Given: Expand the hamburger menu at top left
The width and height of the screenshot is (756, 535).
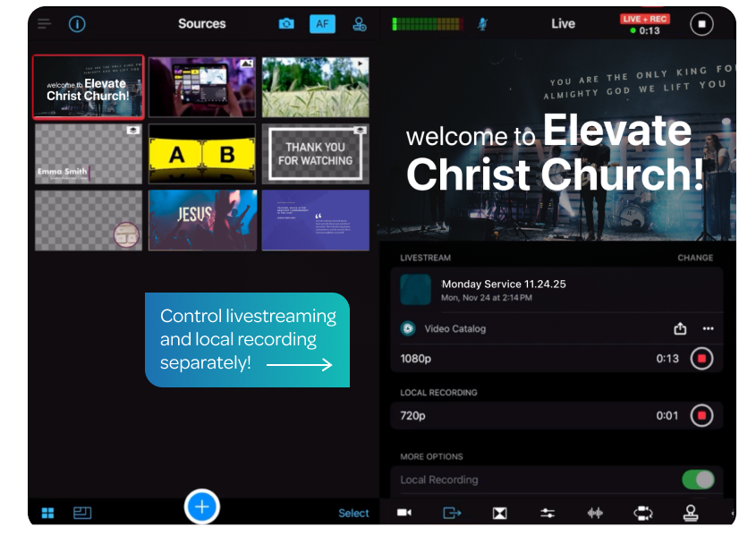Looking at the screenshot, I should pyautogui.click(x=45, y=24).
